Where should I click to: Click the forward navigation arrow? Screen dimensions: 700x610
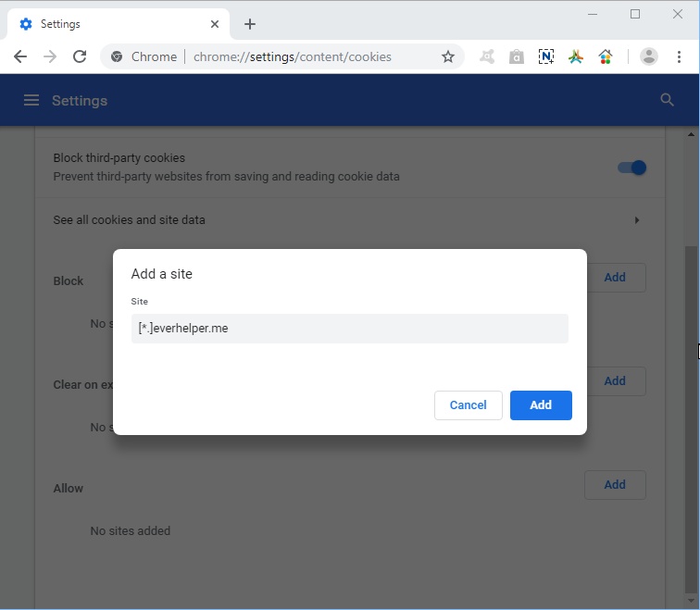tap(50, 56)
